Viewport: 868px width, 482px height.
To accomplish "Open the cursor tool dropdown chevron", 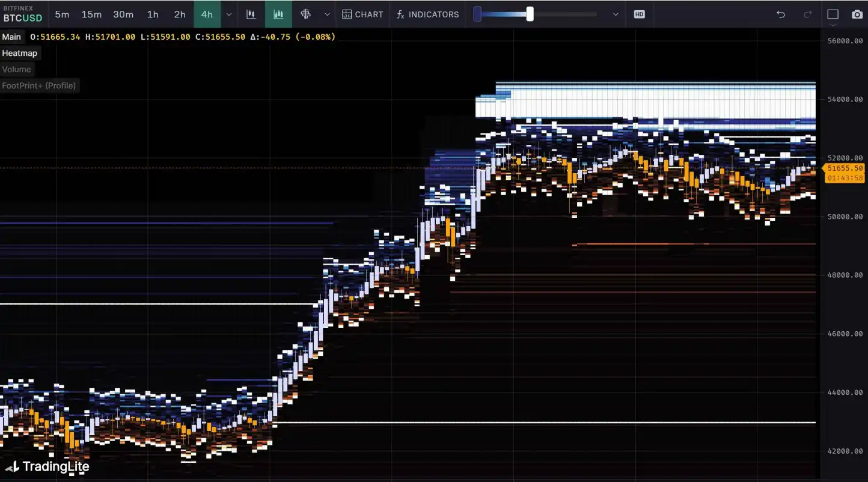I will tap(327, 14).
